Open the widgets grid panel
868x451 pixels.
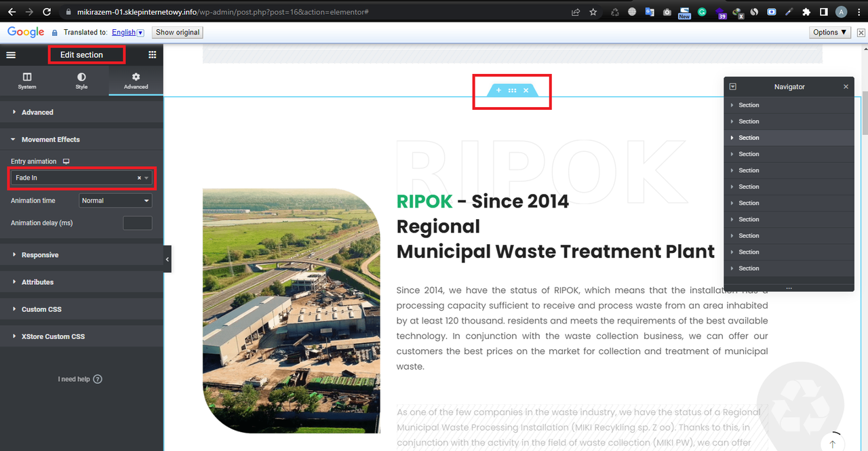[x=152, y=55]
